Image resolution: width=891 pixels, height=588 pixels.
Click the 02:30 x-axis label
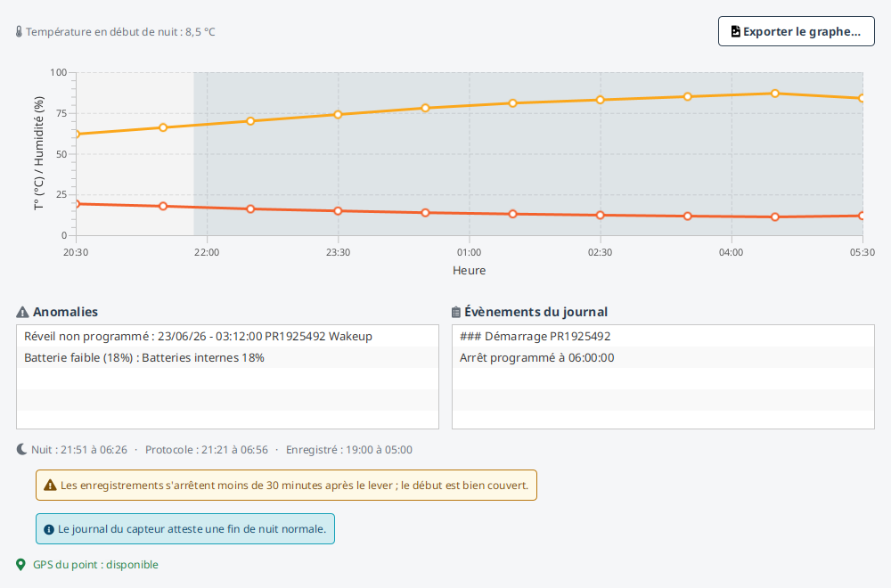tap(600, 252)
